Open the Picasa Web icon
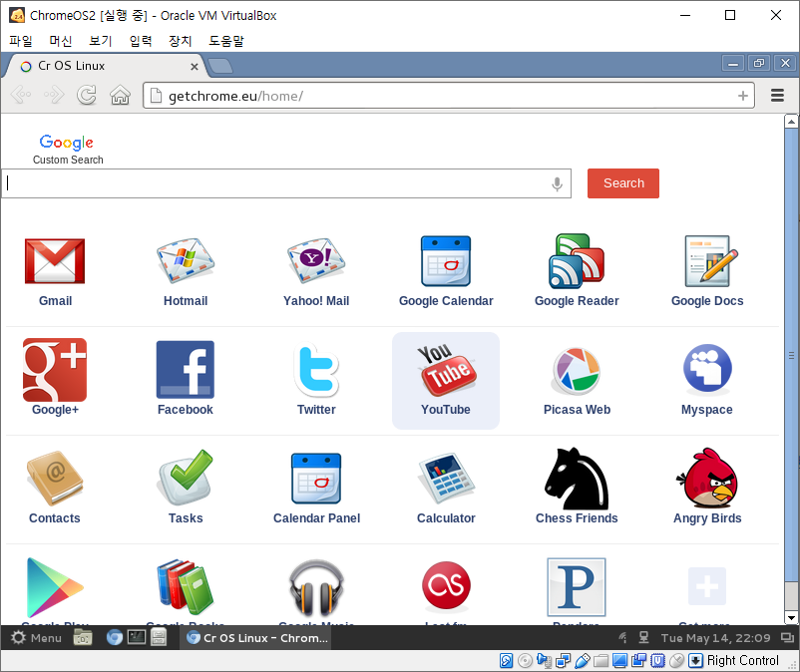 577,371
